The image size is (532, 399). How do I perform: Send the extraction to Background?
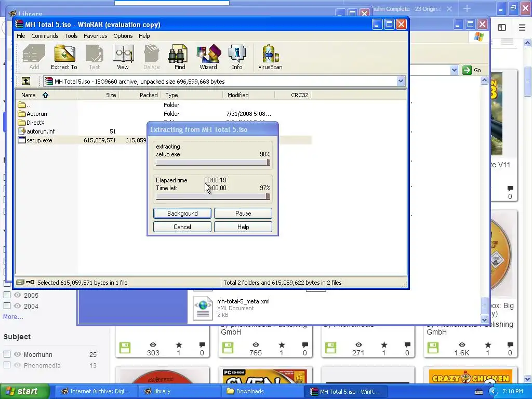tap(182, 214)
